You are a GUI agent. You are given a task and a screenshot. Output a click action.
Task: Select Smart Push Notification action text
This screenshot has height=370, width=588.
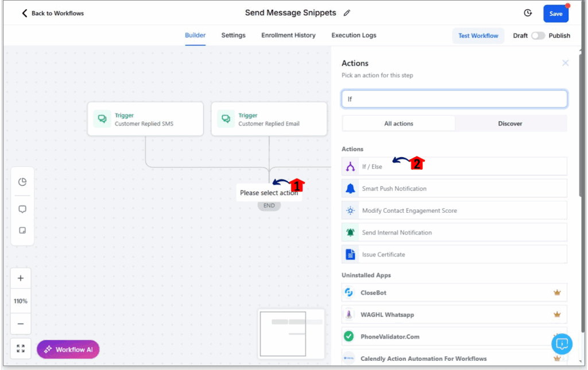(x=394, y=189)
